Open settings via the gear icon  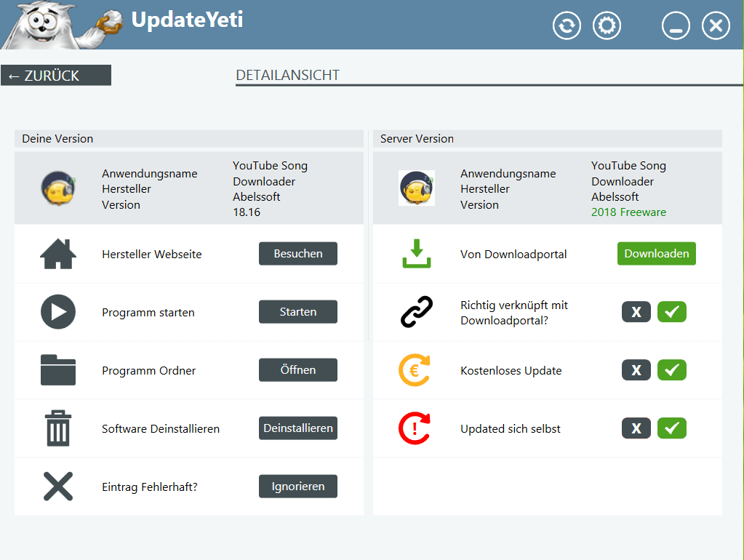[x=607, y=26]
